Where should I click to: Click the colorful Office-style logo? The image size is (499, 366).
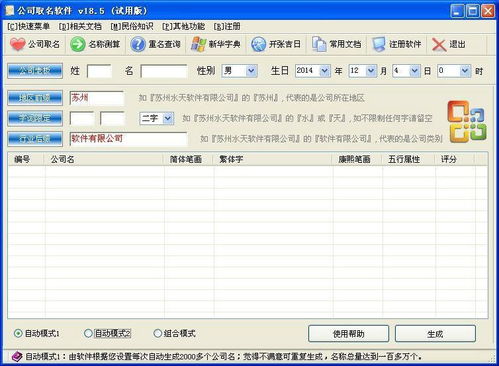467,122
